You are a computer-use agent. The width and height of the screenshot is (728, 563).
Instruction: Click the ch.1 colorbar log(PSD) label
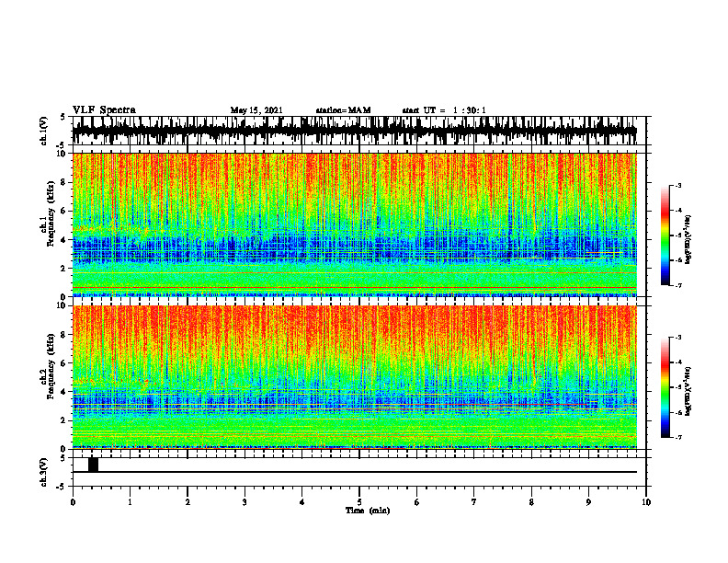pyautogui.click(x=688, y=240)
